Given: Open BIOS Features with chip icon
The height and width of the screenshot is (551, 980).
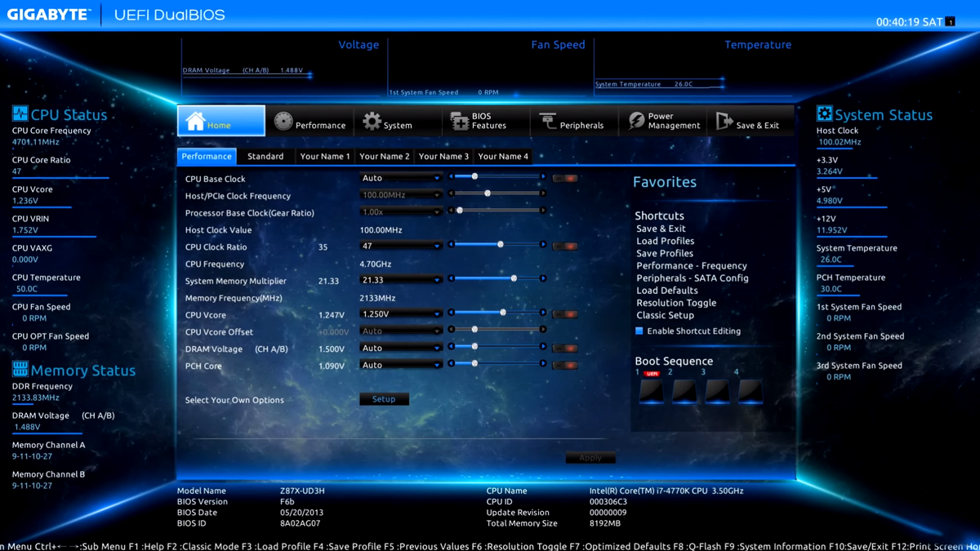Looking at the screenshot, I should [x=486, y=121].
